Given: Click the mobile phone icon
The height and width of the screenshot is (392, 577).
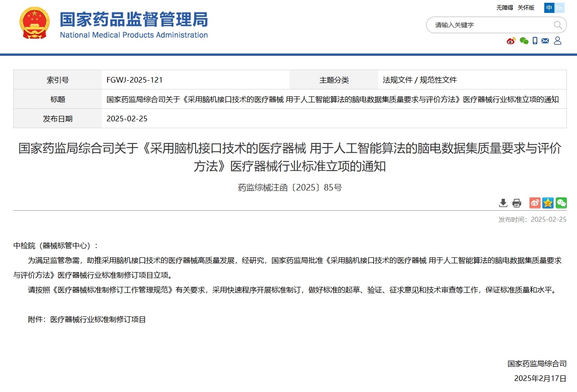Looking at the screenshot, I should [535, 41].
